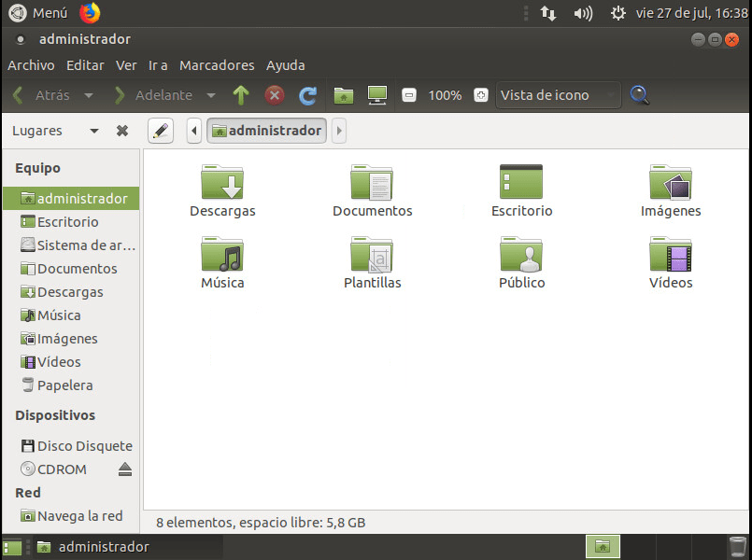Open the Descargas folder icon
752x560 pixels.
pyautogui.click(x=222, y=182)
